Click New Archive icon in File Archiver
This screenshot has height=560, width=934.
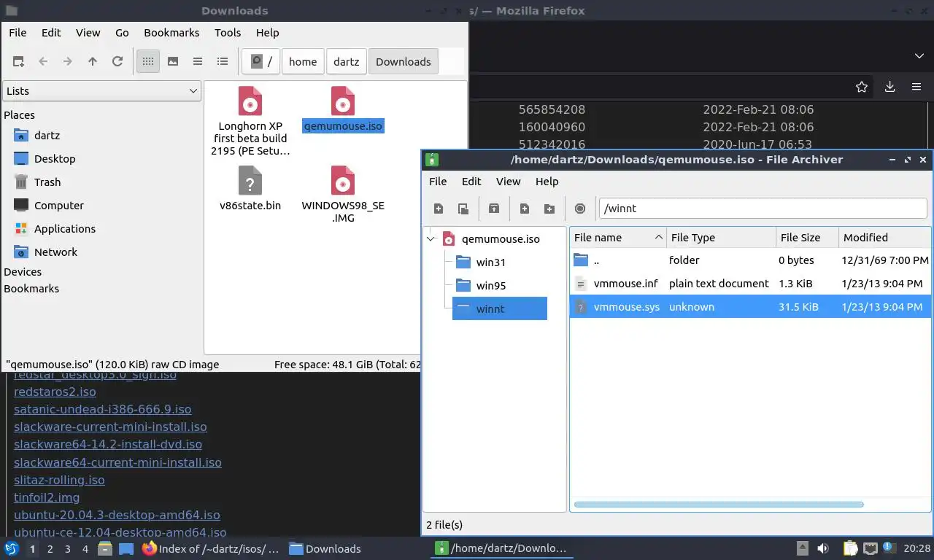click(439, 209)
